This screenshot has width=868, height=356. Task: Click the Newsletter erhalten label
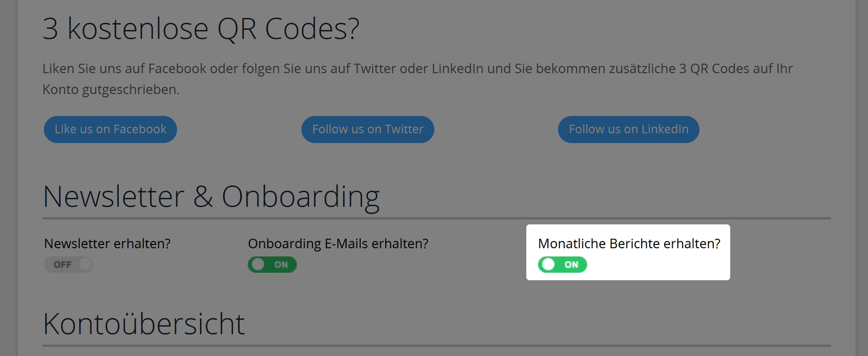107,243
